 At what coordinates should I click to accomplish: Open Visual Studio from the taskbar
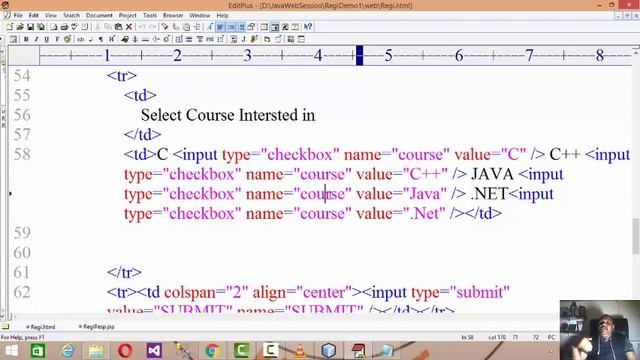(x=154, y=351)
